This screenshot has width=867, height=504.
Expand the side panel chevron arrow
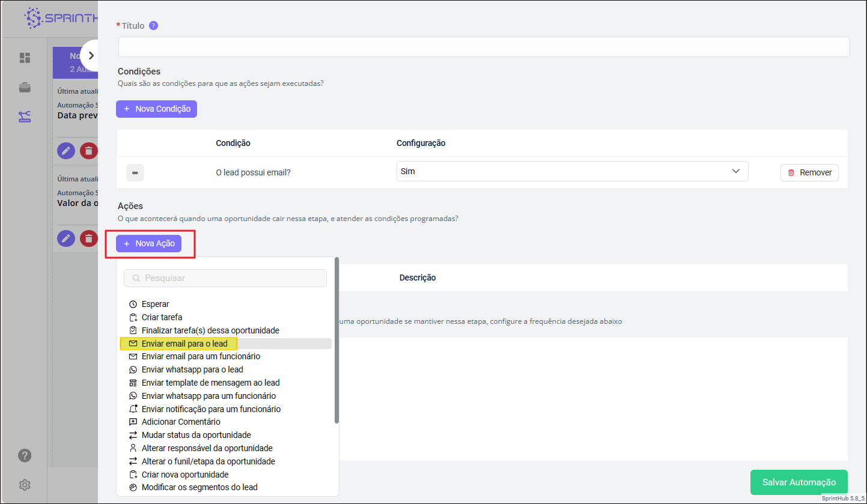pyautogui.click(x=91, y=55)
